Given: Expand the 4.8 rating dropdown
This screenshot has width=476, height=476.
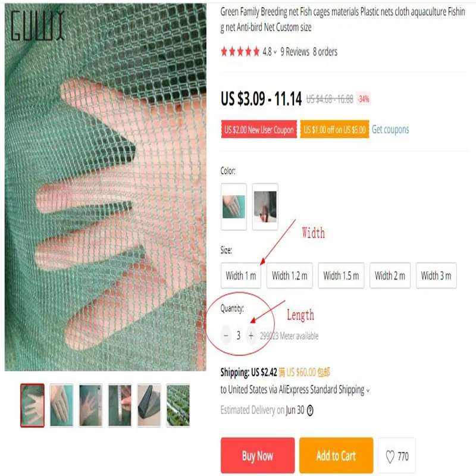Looking at the screenshot, I should [x=275, y=52].
